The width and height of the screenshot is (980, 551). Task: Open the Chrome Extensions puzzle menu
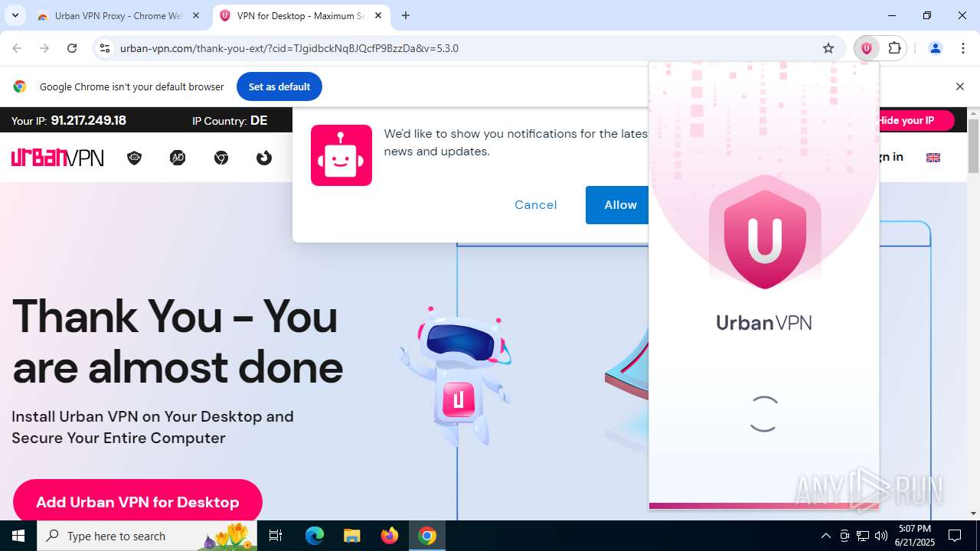click(894, 48)
